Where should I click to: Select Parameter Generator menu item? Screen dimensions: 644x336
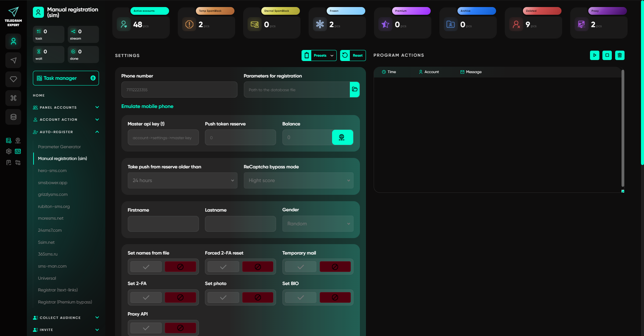pos(59,147)
